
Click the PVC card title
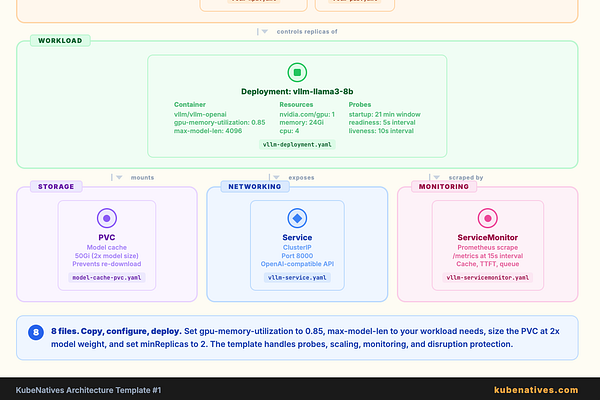click(x=107, y=237)
